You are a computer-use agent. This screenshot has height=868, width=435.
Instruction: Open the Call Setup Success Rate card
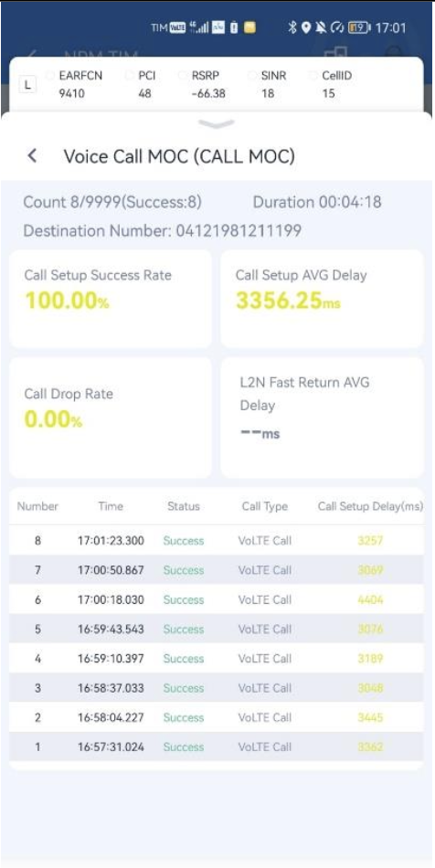[x=111, y=299]
